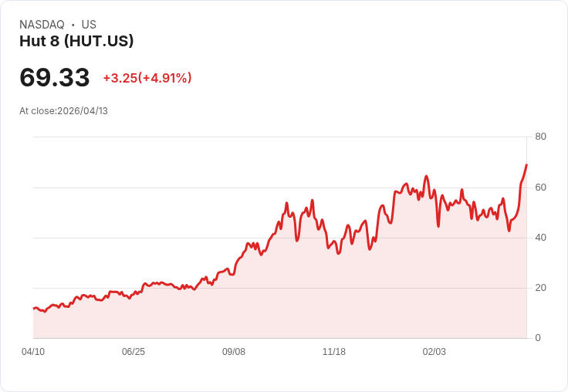Screen dimensions: 568x392
Task: Click the price line's starting point at left
Action: tap(34, 308)
